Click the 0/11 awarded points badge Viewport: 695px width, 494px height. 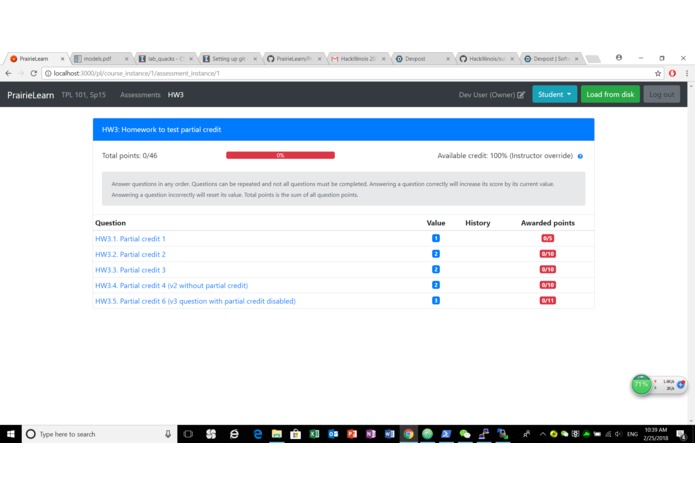tap(547, 300)
